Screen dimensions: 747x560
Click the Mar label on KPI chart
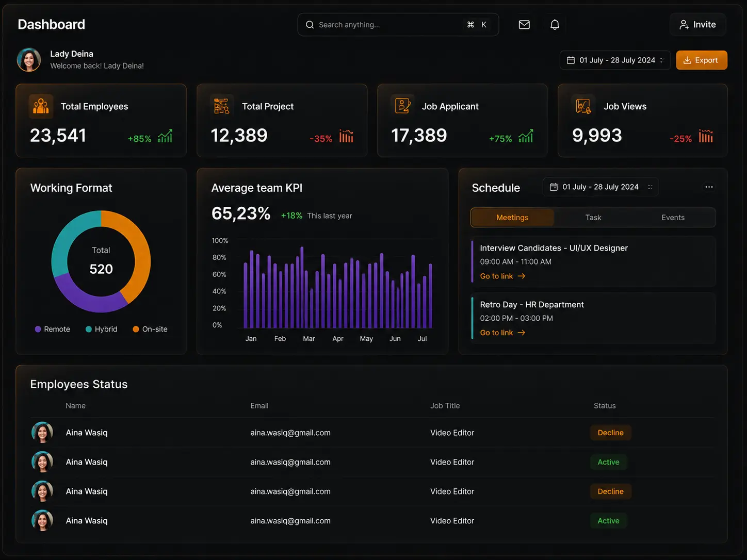point(309,339)
